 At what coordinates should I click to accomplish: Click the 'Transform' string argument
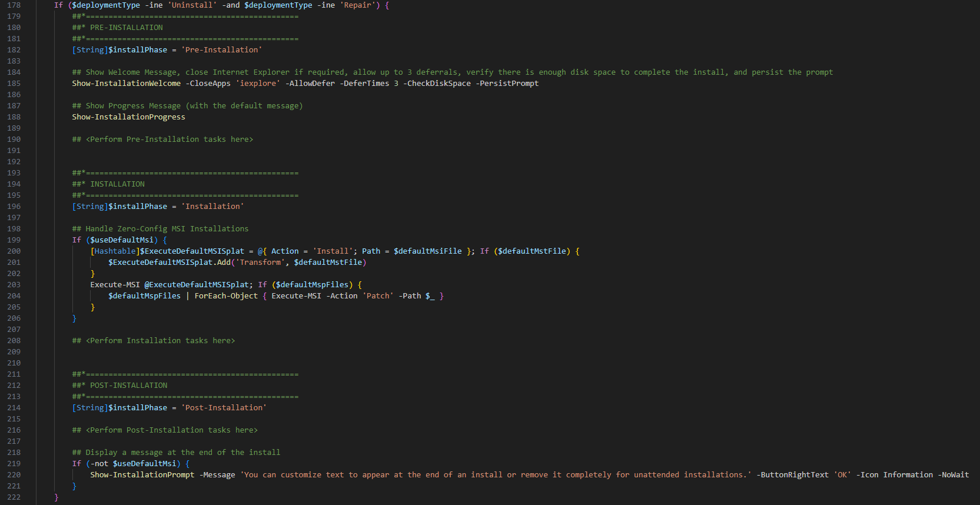(260, 263)
